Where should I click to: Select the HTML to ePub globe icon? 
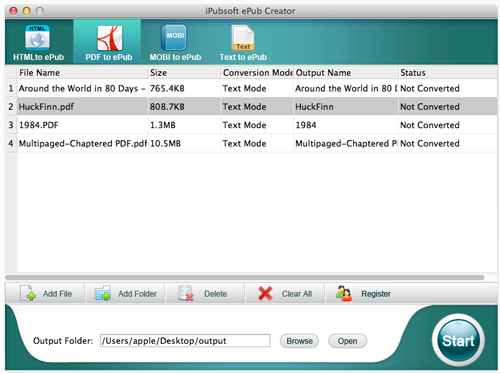(37, 37)
